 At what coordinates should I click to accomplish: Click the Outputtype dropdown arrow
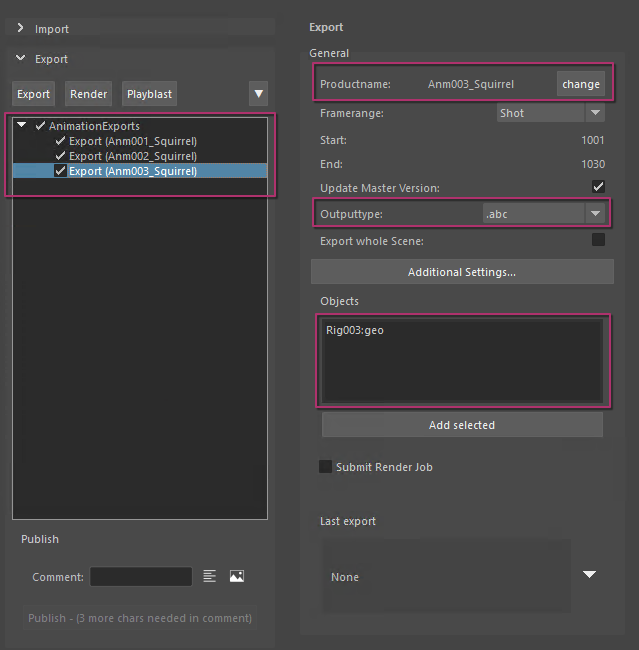click(x=595, y=214)
